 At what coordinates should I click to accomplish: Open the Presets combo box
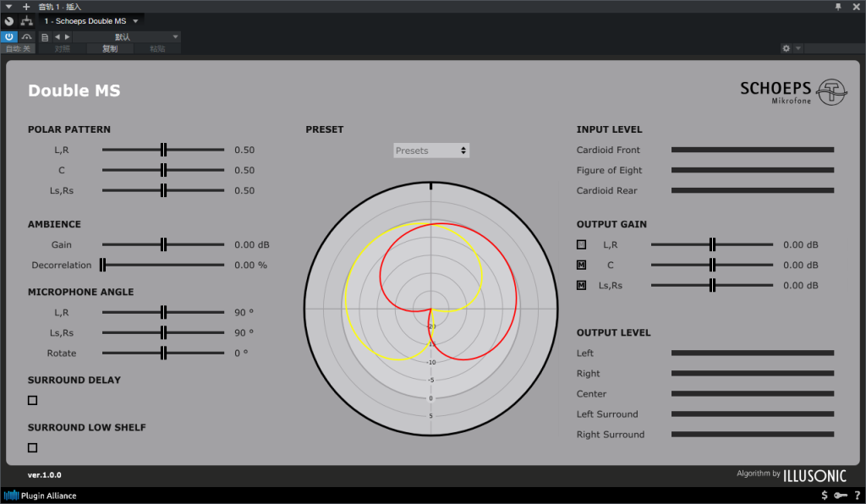pyautogui.click(x=431, y=151)
